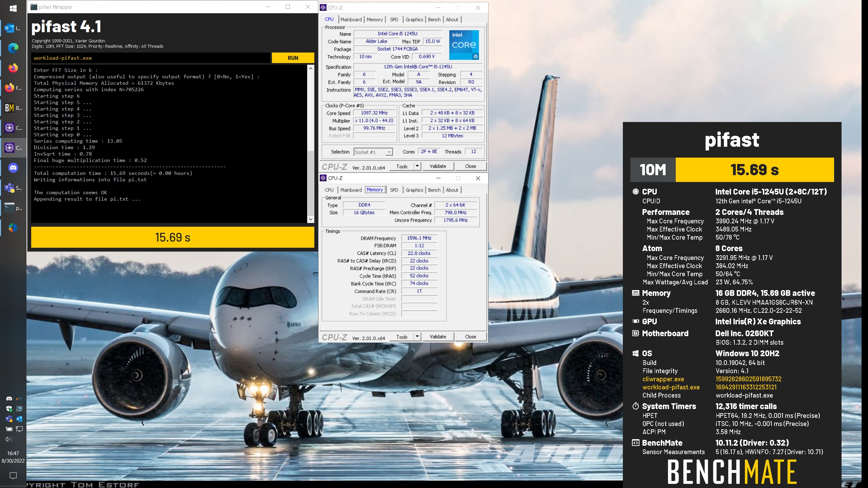Click Tools button in top CPU-Z window
The image size is (868, 488).
click(x=402, y=166)
